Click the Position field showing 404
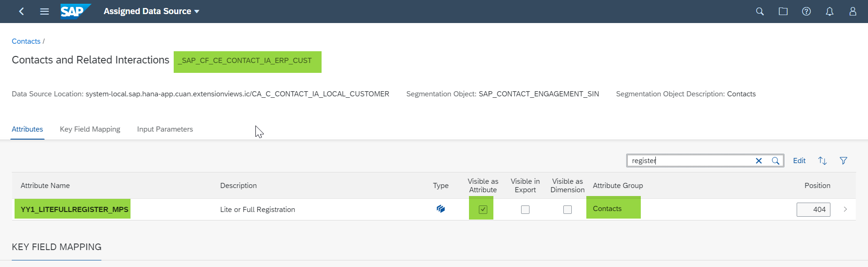The width and height of the screenshot is (868, 267). point(814,210)
